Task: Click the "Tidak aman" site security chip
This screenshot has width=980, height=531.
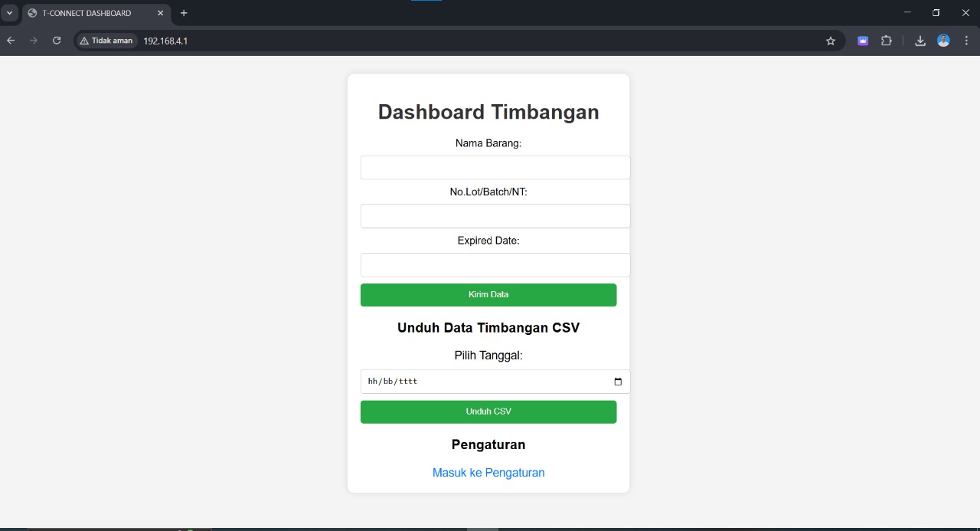Action: pos(106,41)
